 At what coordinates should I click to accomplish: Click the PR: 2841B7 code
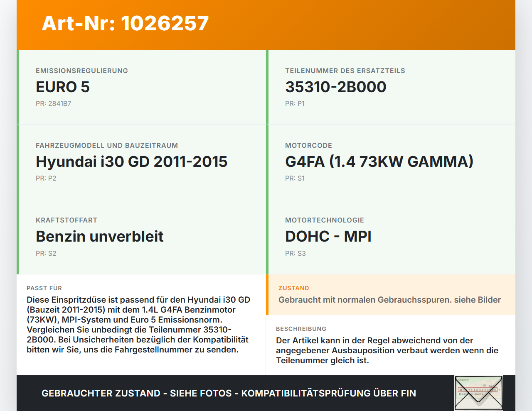[x=54, y=104]
